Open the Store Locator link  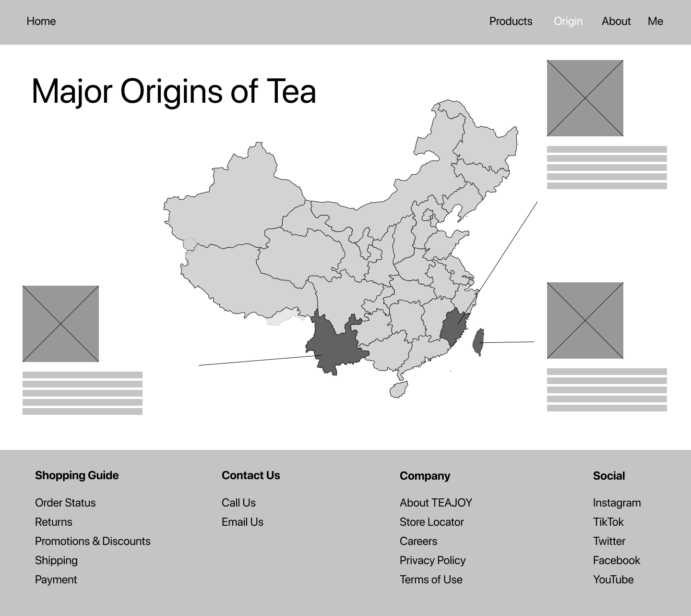click(431, 522)
